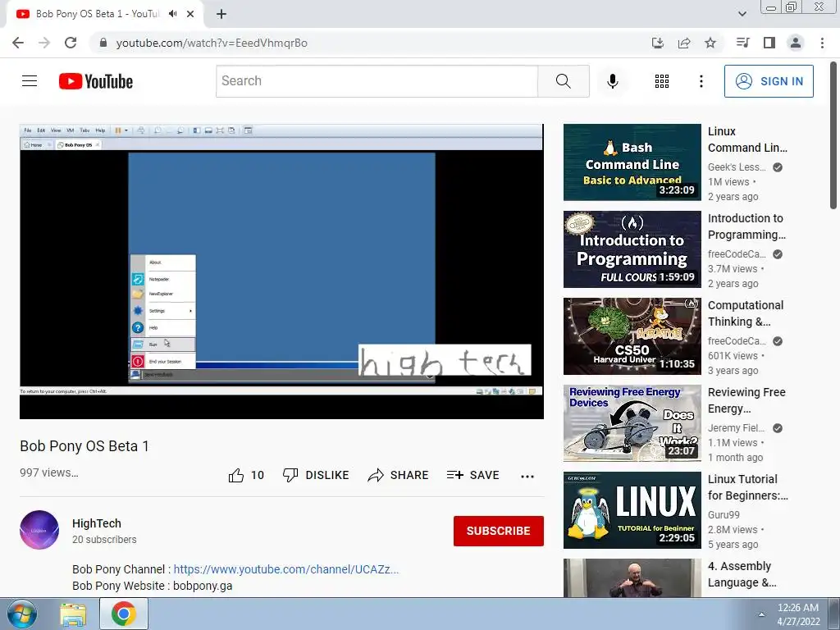Go forward with browser forward arrow
The image size is (840, 630).
click(44, 43)
